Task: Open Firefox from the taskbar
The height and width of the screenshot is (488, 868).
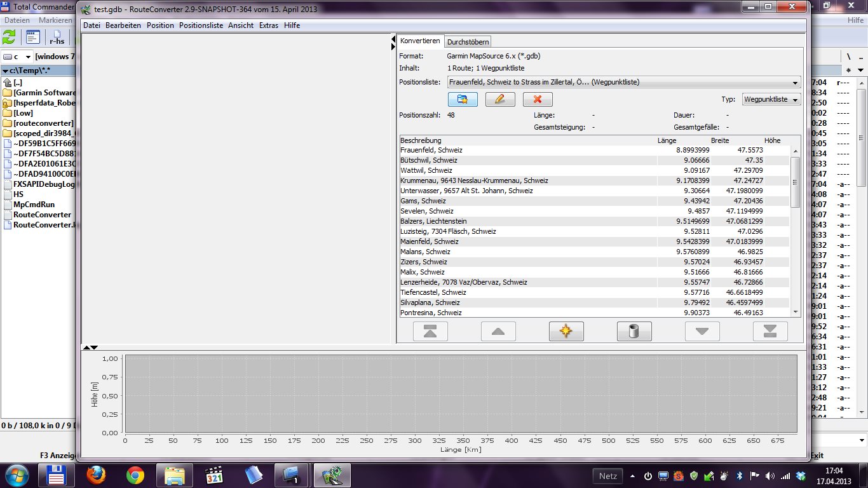Action: (x=96, y=475)
